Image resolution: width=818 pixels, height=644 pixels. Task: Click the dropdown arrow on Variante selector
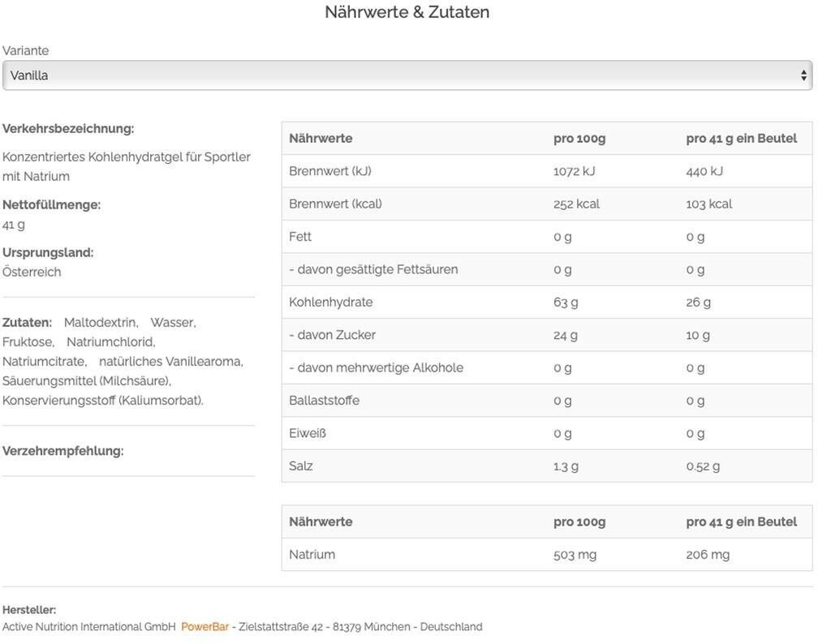[803, 75]
